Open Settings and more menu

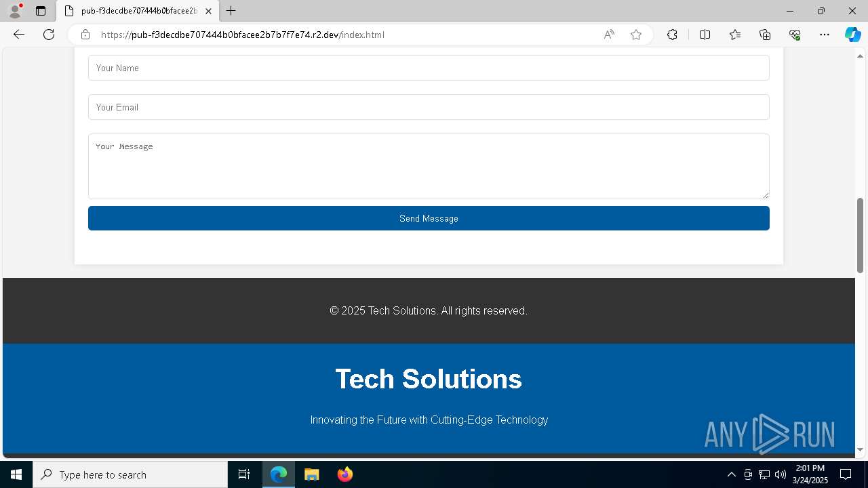[x=825, y=35]
